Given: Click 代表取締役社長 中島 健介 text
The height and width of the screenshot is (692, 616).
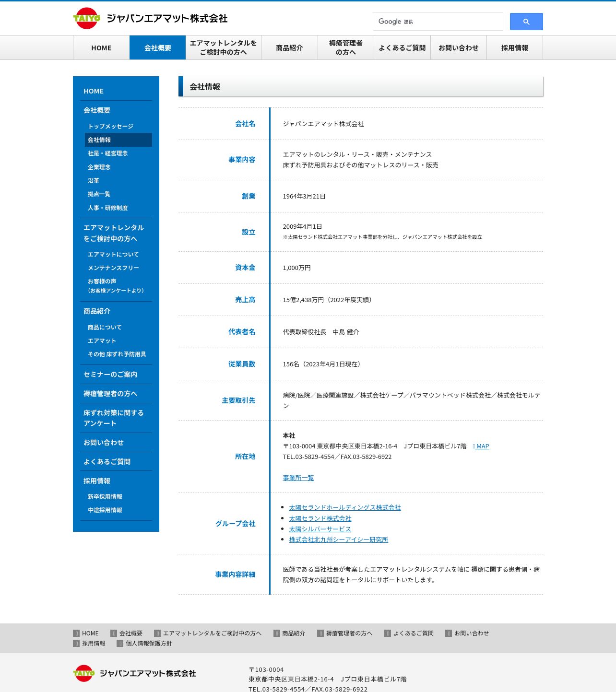Looking at the screenshot, I should [x=321, y=332].
